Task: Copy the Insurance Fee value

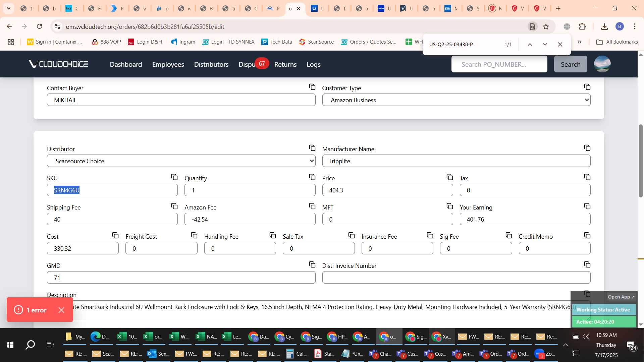Action: pos(430,236)
